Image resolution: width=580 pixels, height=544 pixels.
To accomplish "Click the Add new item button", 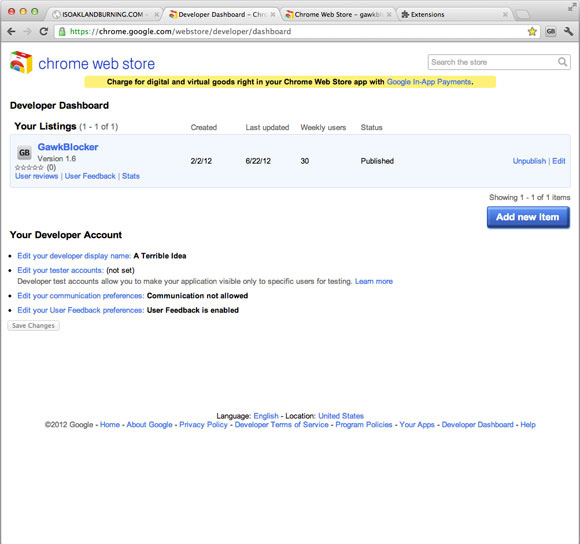I will (x=528, y=217).
